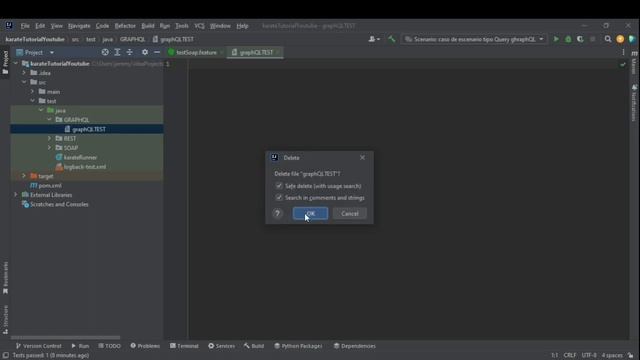Expand the .idea folder

coord(24,73)
